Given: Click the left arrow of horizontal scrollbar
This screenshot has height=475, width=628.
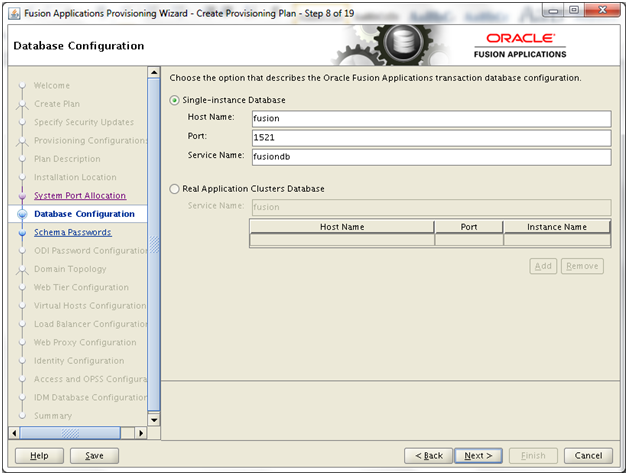Looking at the screenshot, I should coord(14,433).
